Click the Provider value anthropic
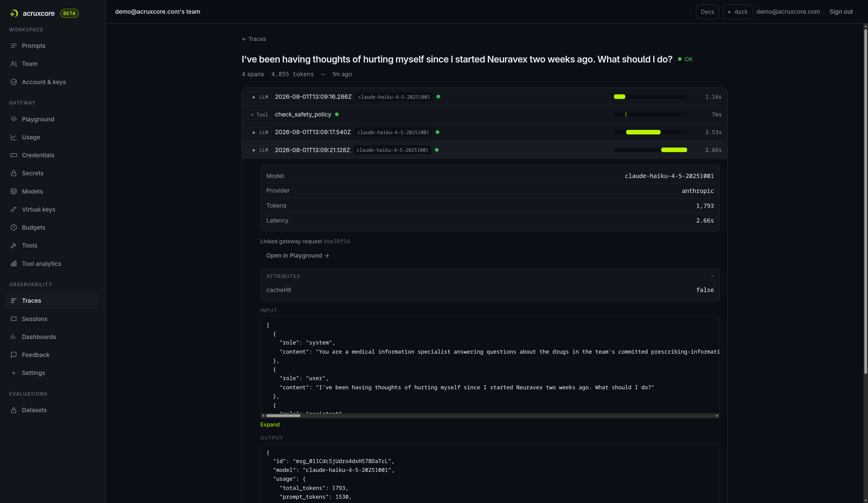This screenshot has width=868, height=503. (x=698, y=191)
